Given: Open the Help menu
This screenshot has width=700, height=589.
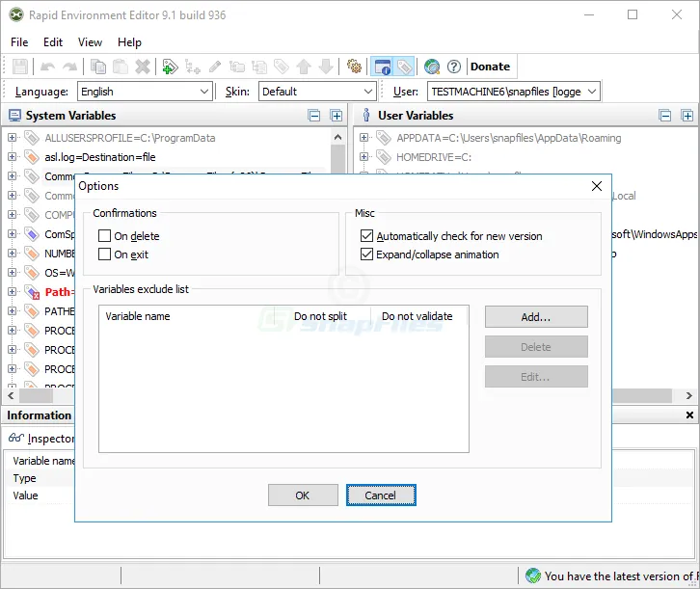Looking at the screenshot, I should pyautogui.click(x=129, y=42).
